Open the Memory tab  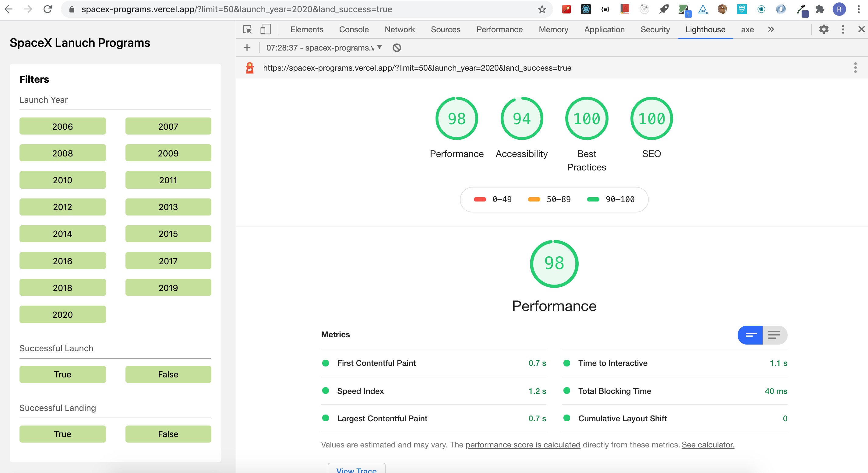(553, 30)
